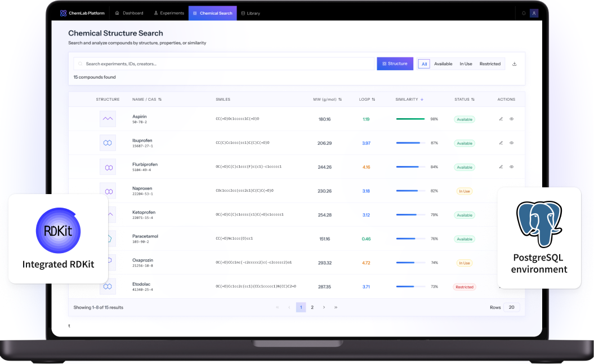
Task: Open the Ibuprofen structure thumbnail
Action: click(x=108, y=143)
